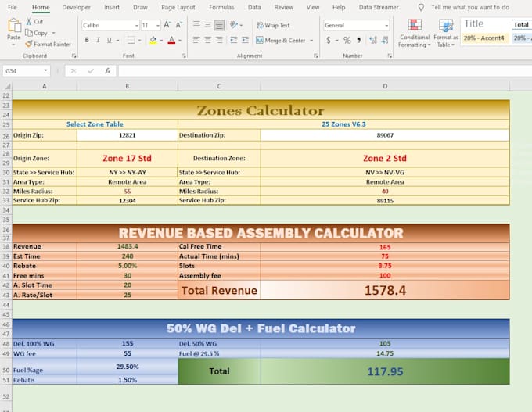Apply the cell borders icon
532x412 pixels.
pyautogui.click(x=131, y=40)
